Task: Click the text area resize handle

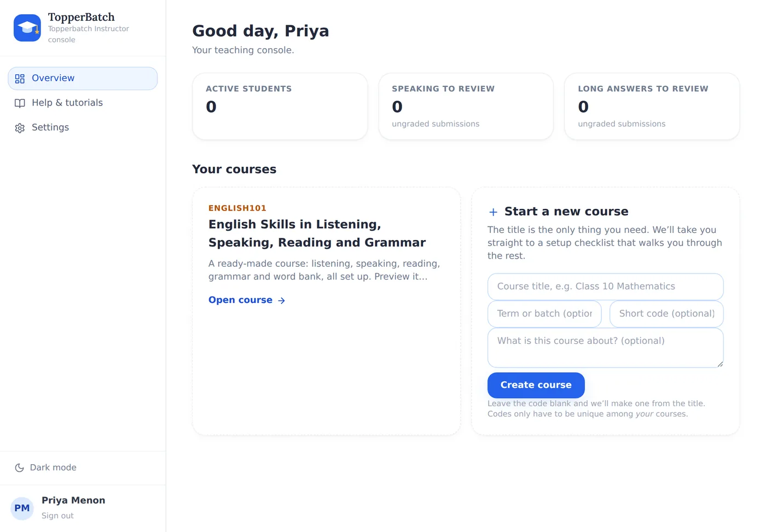Action: coord(720,364)
